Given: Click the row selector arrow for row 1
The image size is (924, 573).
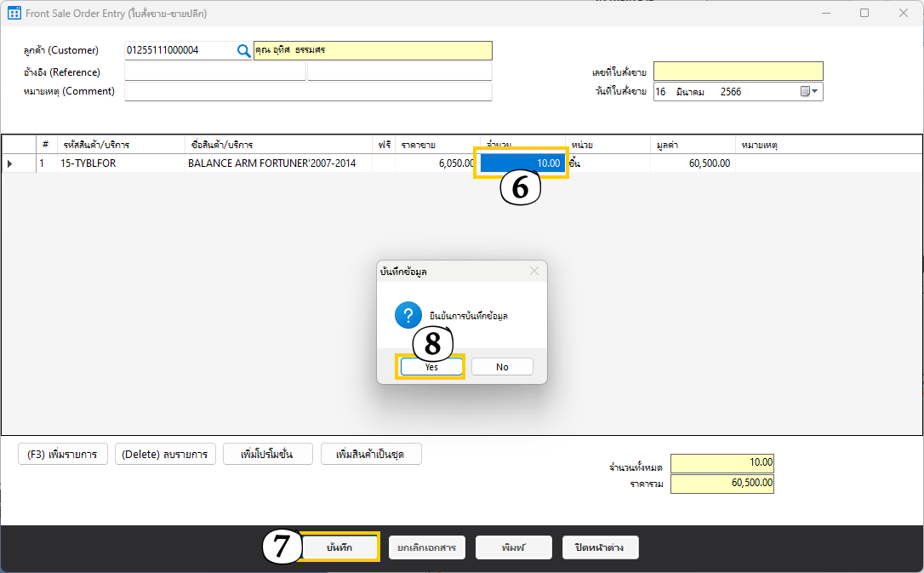Looking at the screenshot, I should coord(10,163).
